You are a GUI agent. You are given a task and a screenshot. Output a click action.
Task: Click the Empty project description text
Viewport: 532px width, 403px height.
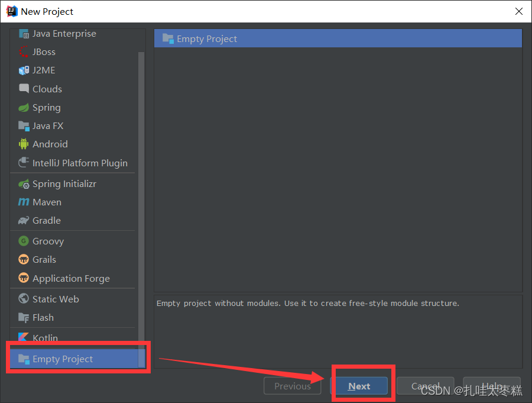pyautogui.click(x=308, y=303)
